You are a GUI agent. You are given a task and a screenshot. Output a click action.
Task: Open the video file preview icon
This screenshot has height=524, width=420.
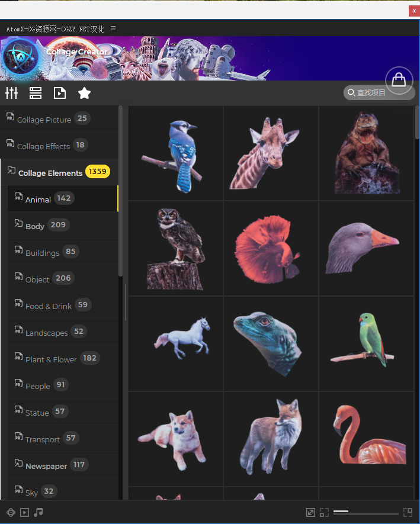point(59,93)
